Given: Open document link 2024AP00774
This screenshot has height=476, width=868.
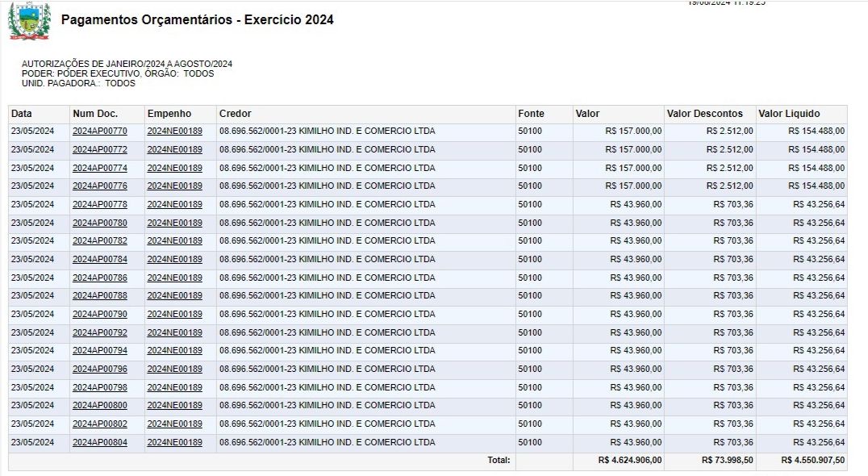Looking at the screenshot, I should coord(100,168).
